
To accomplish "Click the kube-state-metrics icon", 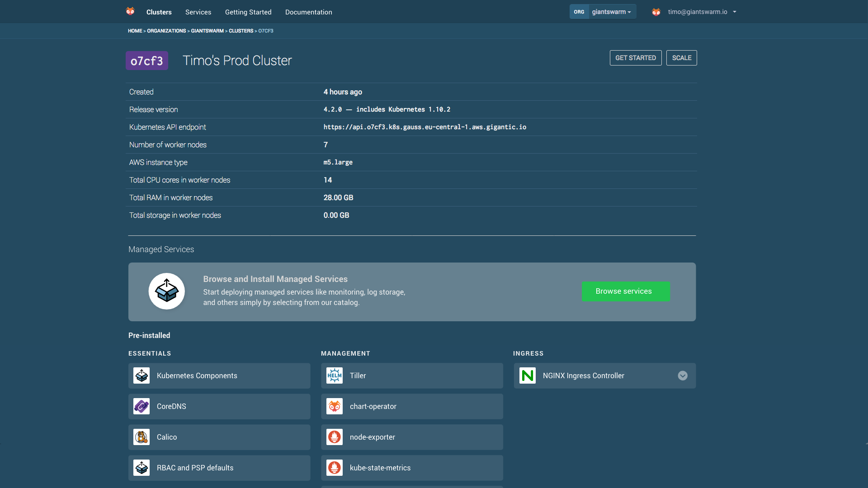I will [335, 468].
